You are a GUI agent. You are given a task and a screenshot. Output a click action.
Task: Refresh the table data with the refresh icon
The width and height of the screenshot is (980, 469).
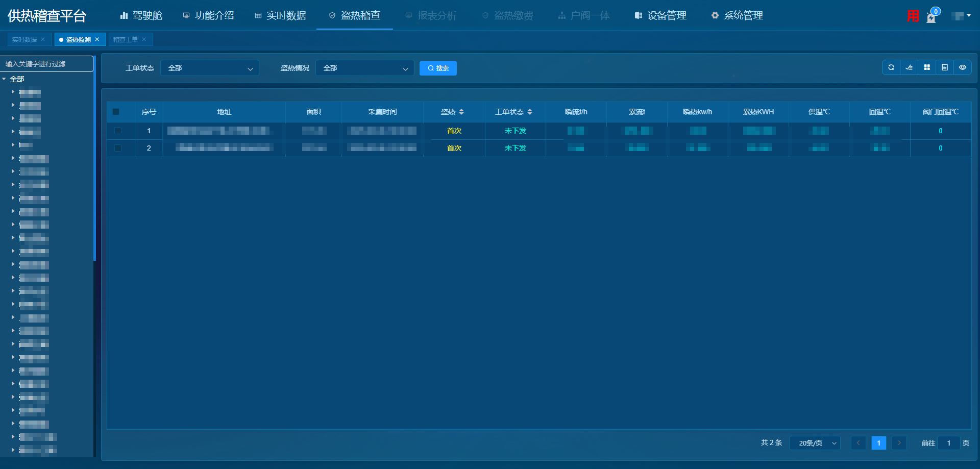tap(891, 67)
